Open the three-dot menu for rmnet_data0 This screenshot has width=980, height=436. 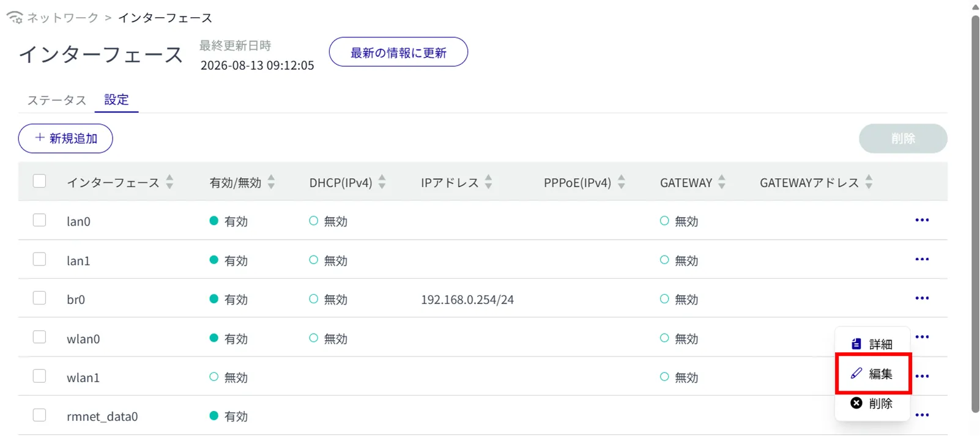(x=922, y=415)
